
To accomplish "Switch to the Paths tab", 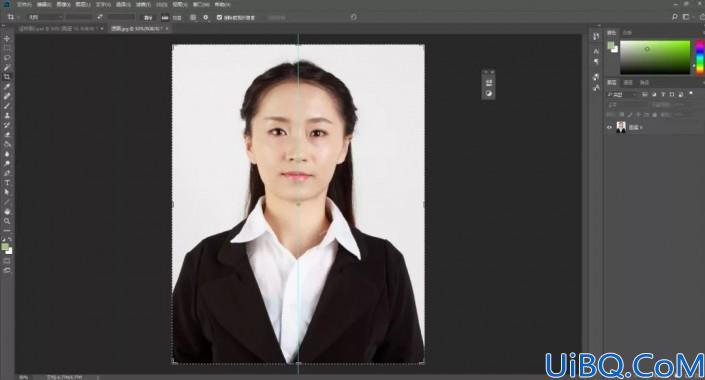I will (x=644, y=82).
